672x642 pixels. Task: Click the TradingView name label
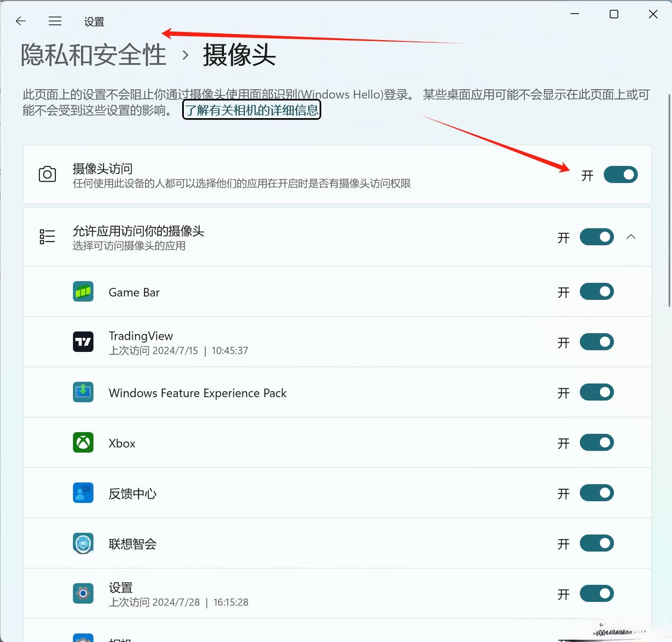141,336
